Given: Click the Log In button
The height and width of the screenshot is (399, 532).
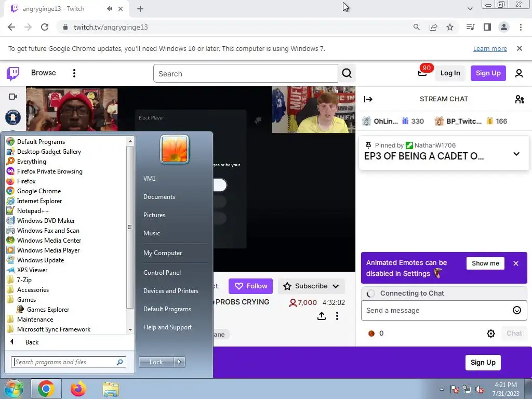Looking at the screenshot, I should 450,73.
